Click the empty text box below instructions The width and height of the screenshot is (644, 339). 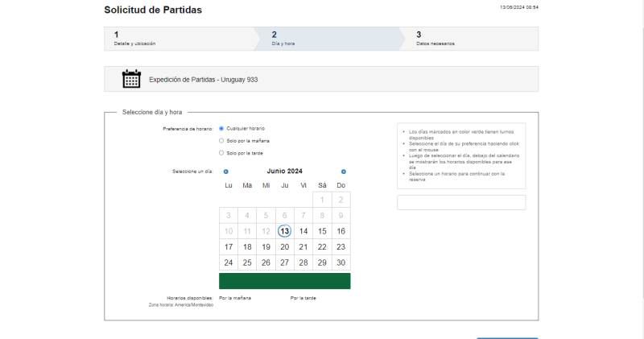pyautogui.click(x=460, y=202)
